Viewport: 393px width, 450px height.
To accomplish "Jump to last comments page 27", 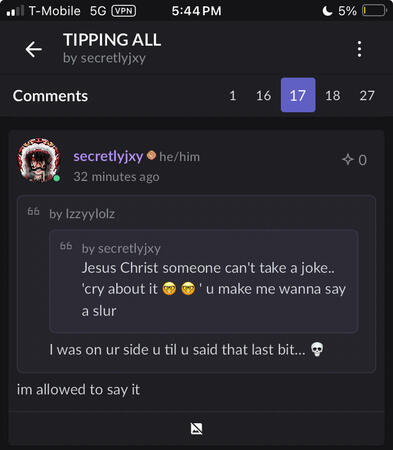I will click(x=367, y=96).
